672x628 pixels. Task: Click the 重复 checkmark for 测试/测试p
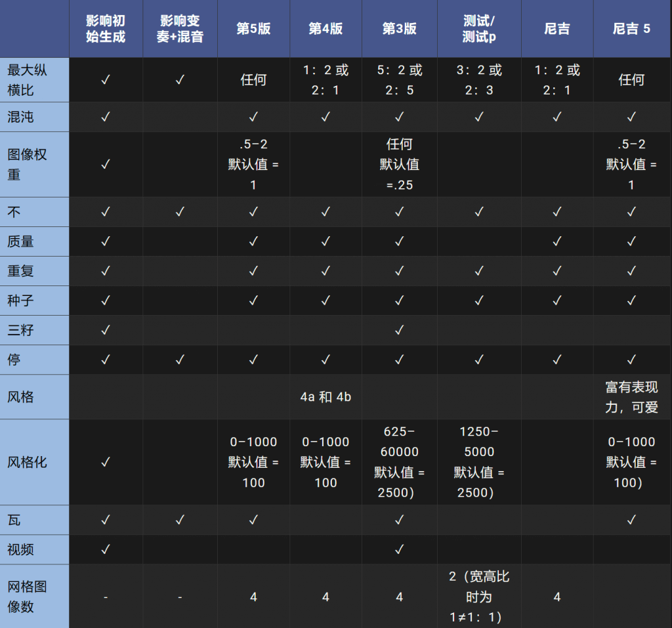coord(478,271)
